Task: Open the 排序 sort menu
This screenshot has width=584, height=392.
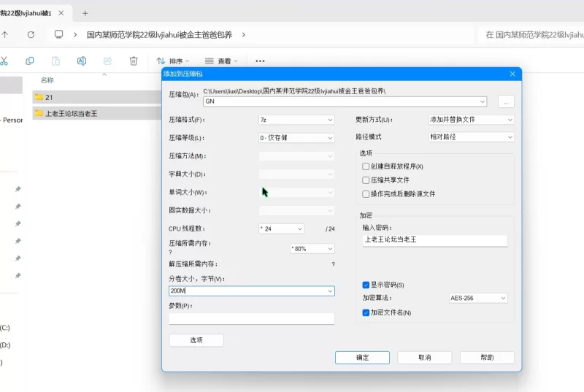Action: [173, 61]
